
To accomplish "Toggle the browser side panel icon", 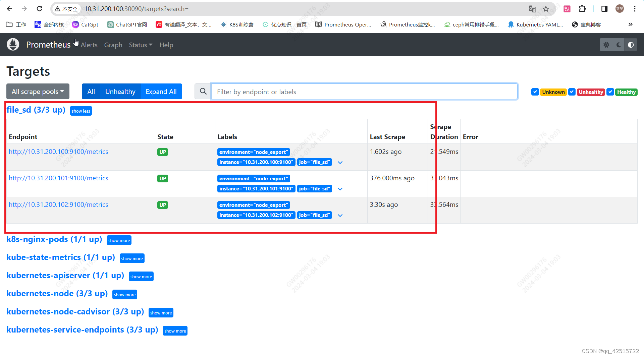I will coord(604,9).
